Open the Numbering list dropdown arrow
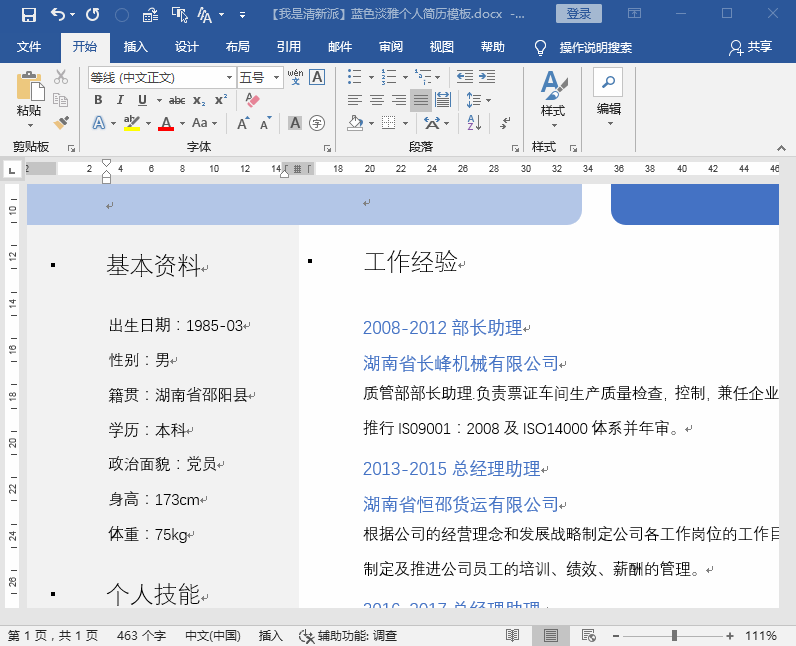Image resolution: width=796 pixels, height=646 pixels. click(x=405, y=77)
